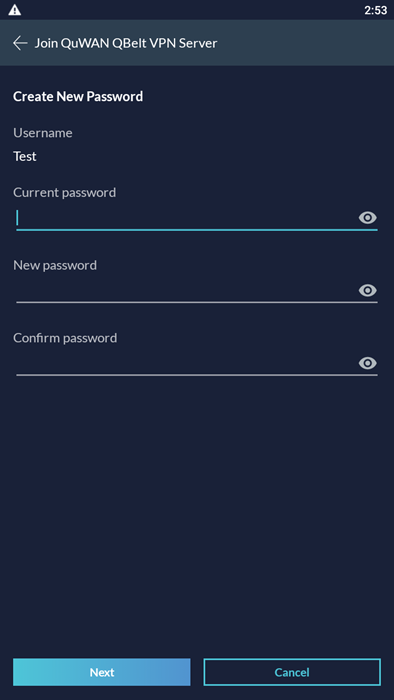Select the Create New Password heading
This screenshot has height=700, width=394.
click(x=78, y=96)
